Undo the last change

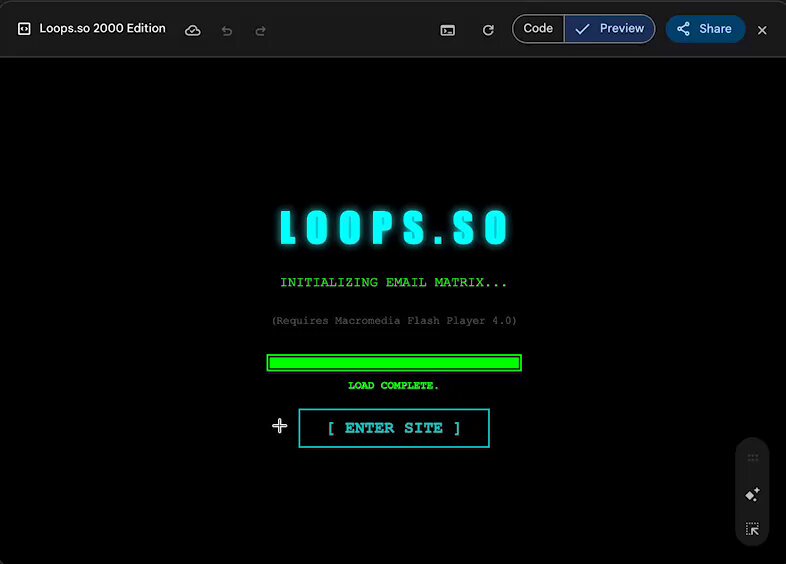pos(227,31)
